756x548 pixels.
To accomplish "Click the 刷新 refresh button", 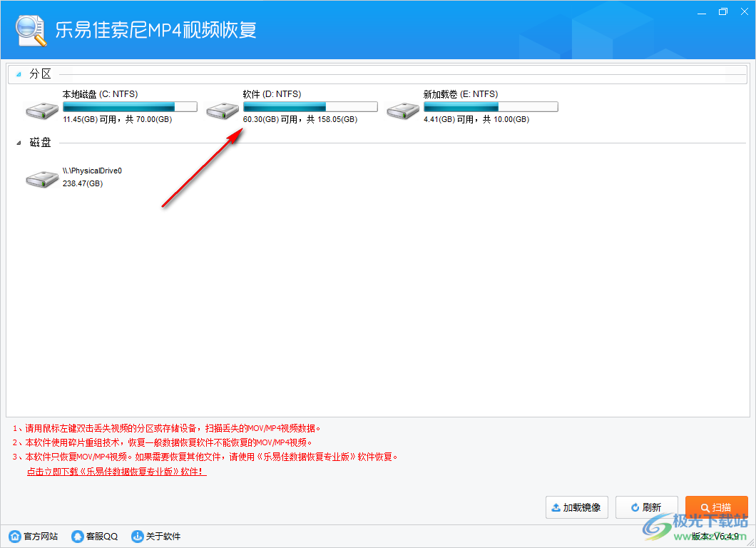I will tap(647, 507).
